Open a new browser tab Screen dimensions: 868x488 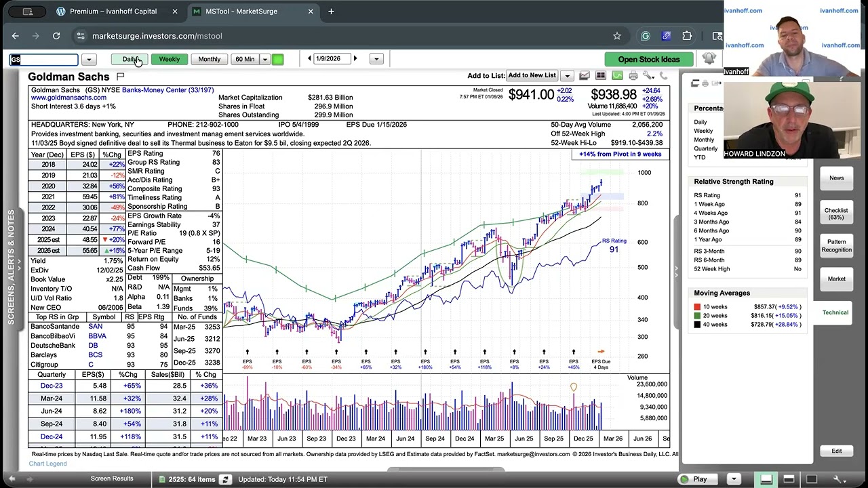click(x=331, y=12)
